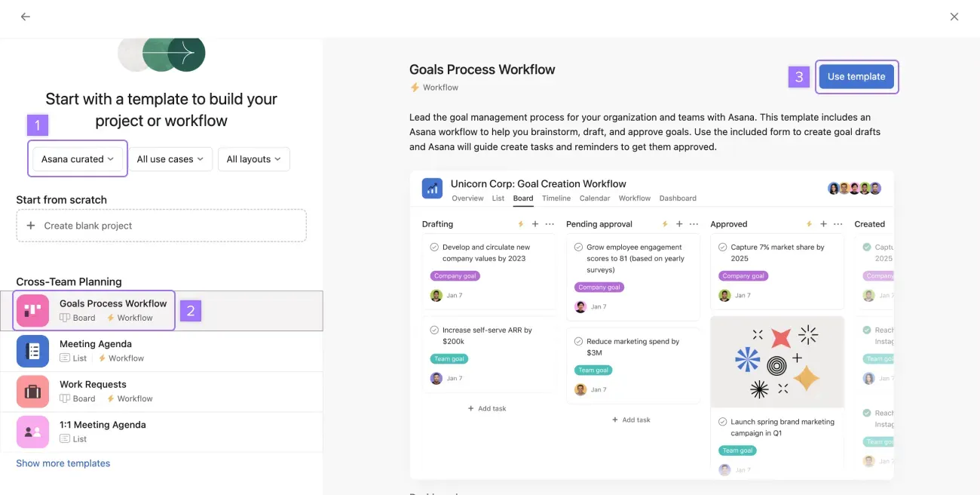This screenshot has height=495, width=980.
Task: Open the Asana curated dropdown
Action: 78,159
